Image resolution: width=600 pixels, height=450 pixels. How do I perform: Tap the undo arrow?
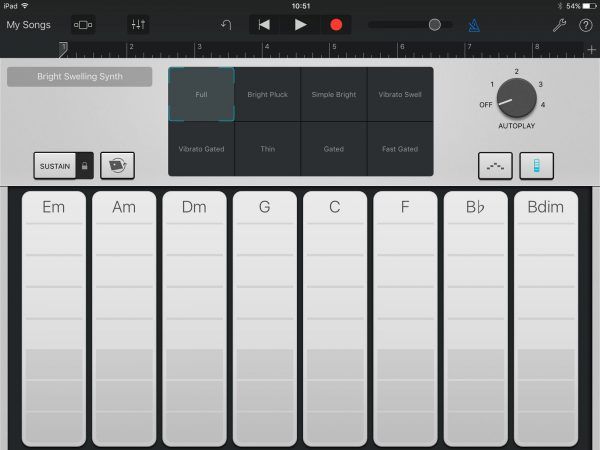pyautogui.click(x=226, y=25)
